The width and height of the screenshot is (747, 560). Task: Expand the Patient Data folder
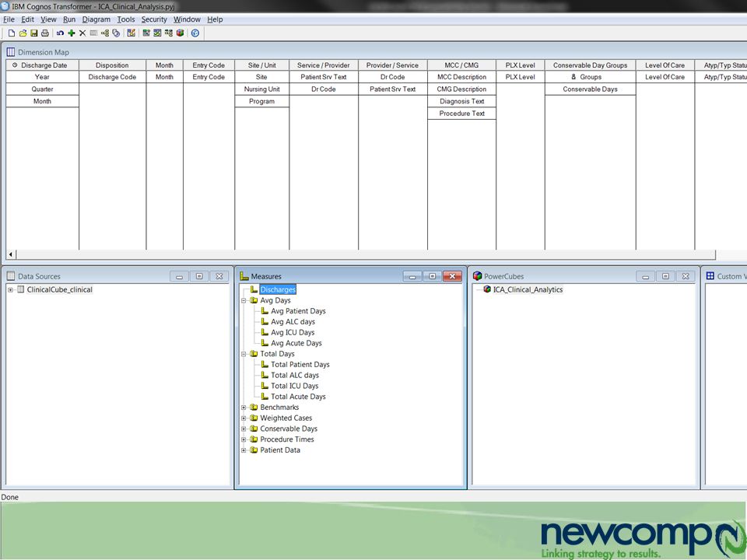[x=244, y=450]
